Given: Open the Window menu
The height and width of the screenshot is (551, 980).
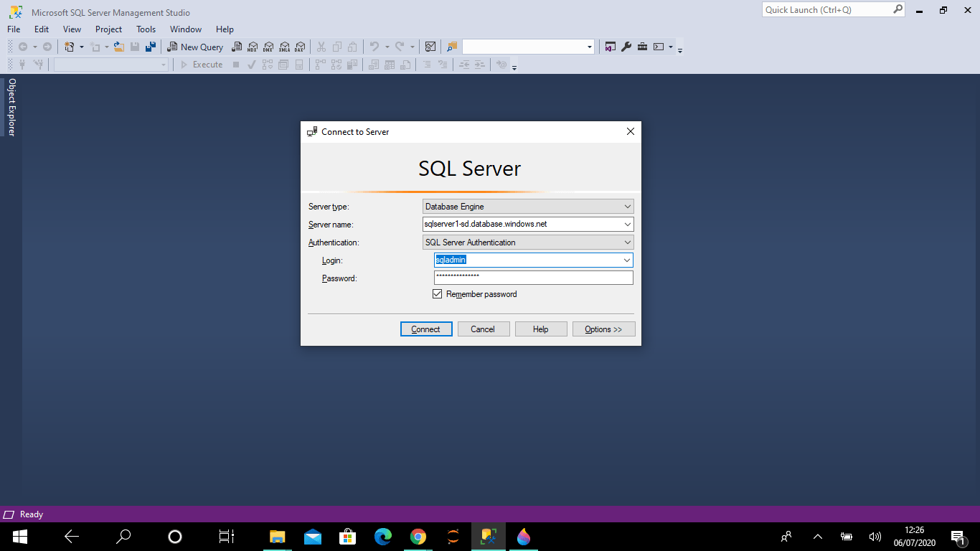Looking at the screenshot, I should [x=186, y=29].
